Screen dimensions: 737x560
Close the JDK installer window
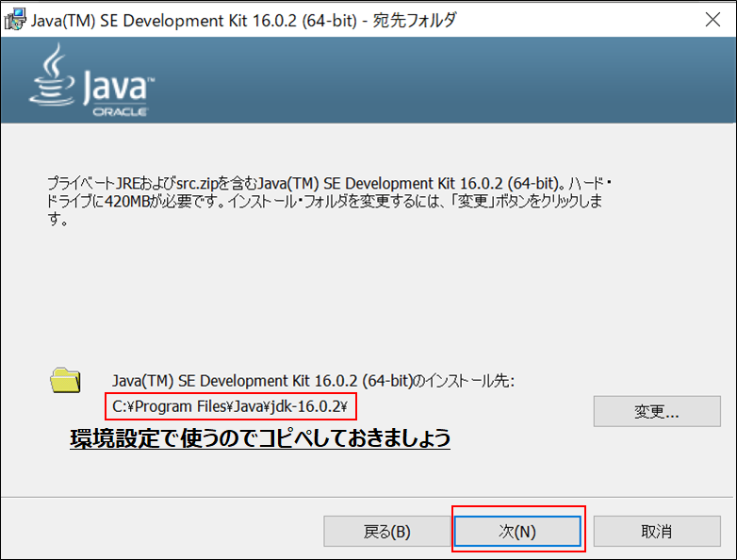(713, 20)
